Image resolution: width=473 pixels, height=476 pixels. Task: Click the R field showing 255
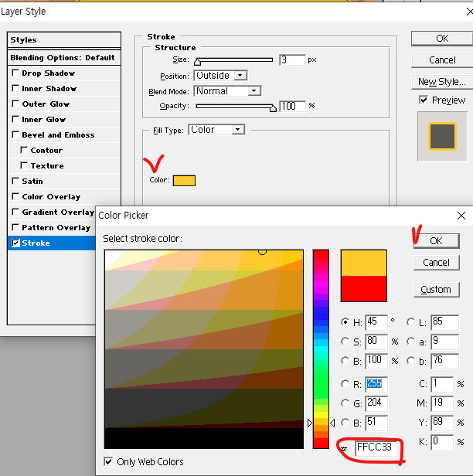pos(376,384)
